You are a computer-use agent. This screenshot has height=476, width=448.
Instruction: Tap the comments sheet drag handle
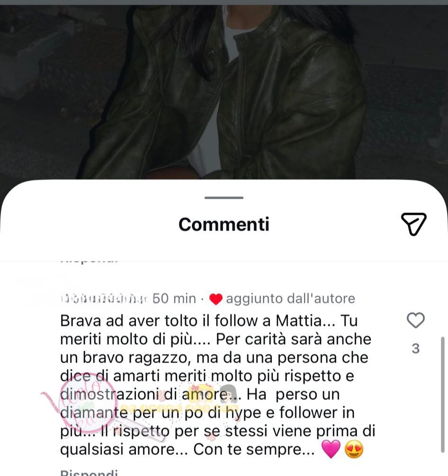(224, 198)
